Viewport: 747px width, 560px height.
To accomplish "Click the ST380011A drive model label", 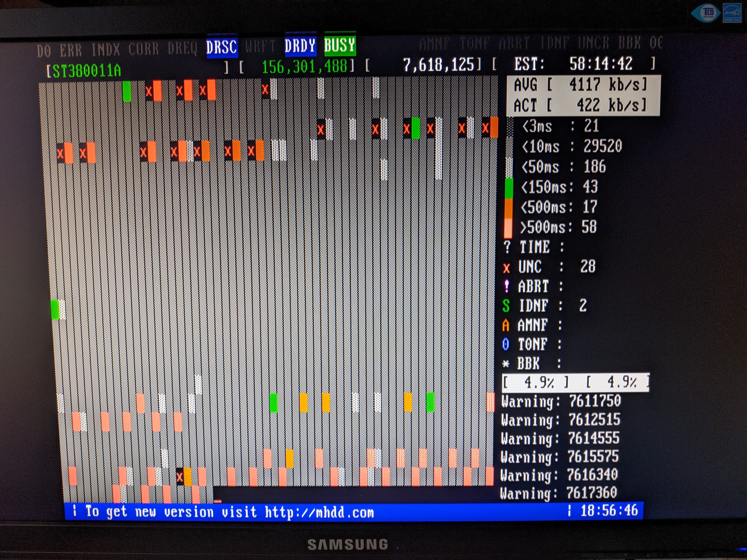I will (87, 71).
